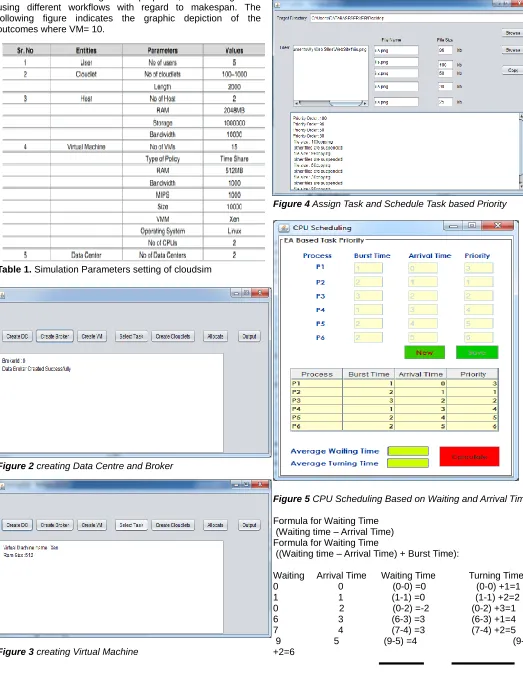Click Allocate in the Figure 2 window
The width and height of the screenshot is (523, 677).
point(215,336)
